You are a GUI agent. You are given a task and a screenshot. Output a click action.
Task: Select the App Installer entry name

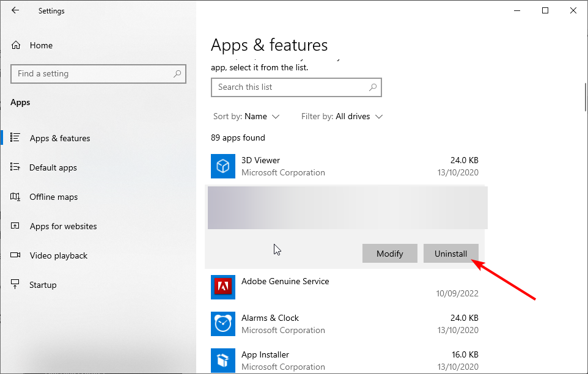pos(265,355)
